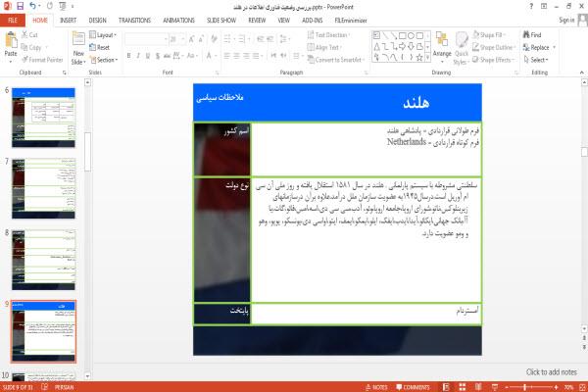Open Quick Styles gallery

[x=462, y=48]
